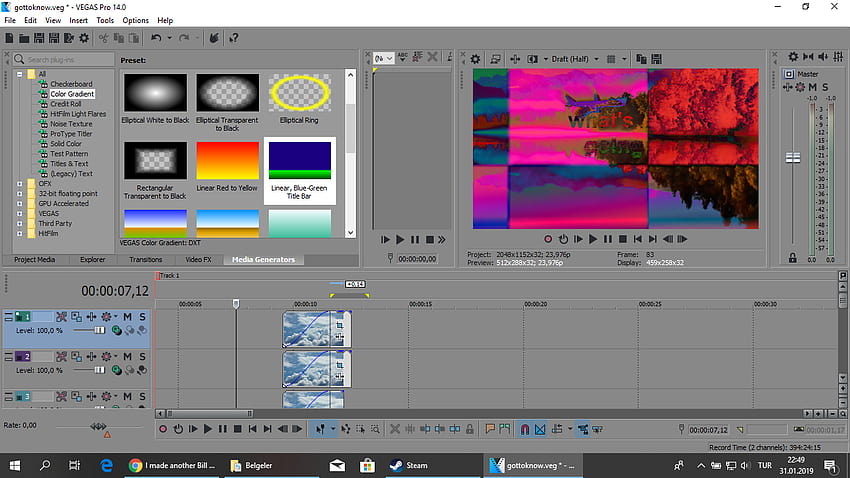Screen dimensions: 850x478
Task: Open the Undo history dropdown arrow
Action: click(169, 38)
